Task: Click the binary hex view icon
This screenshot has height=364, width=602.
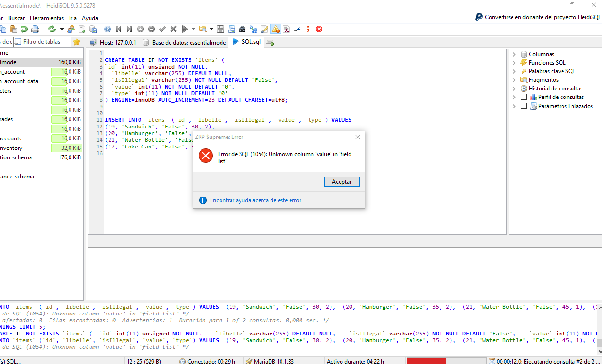Action: [x=286, y=29]
